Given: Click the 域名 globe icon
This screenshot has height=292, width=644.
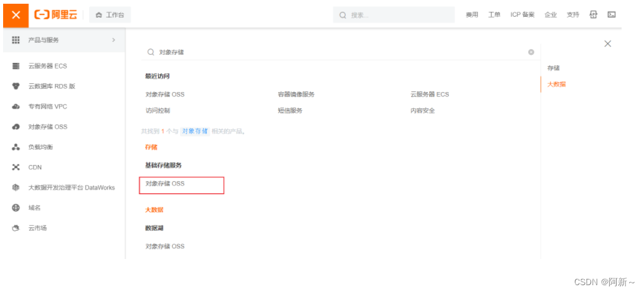Looking at the screenshot, I should click(16, 208).
